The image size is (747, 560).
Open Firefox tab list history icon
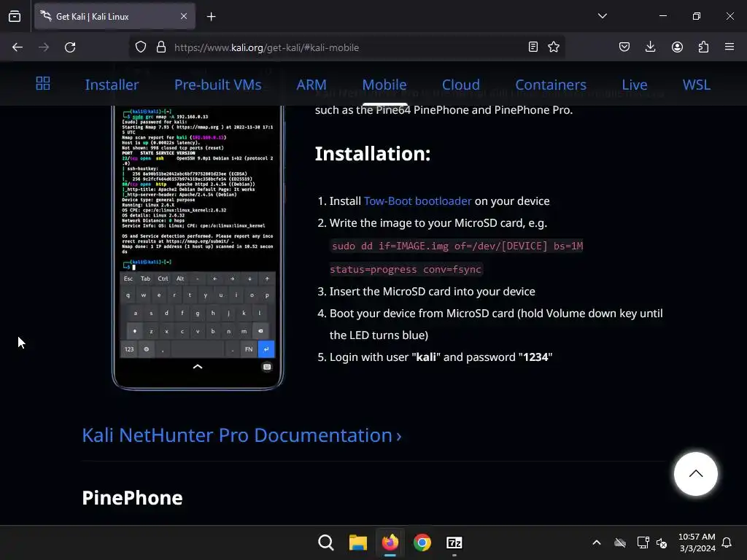pyautogui.click(x=15, y=16)
